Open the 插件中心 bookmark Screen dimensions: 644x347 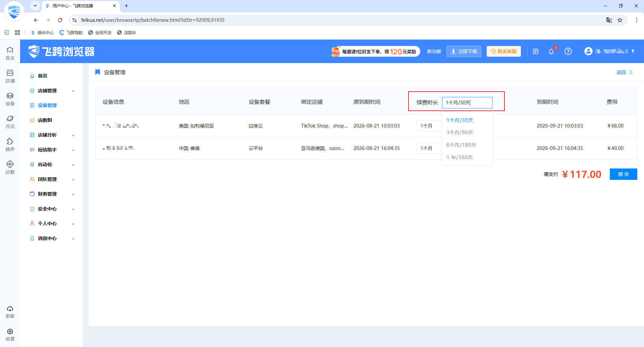pos(42,33)
